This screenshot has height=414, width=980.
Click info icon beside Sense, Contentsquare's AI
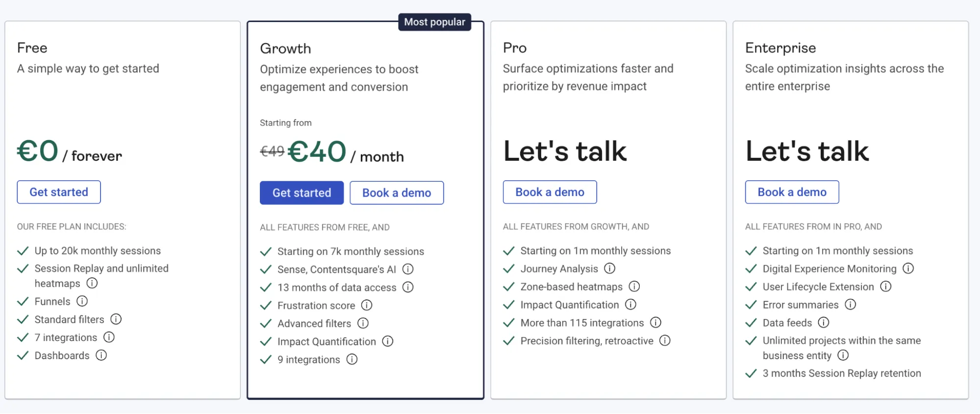coord(408,269)
